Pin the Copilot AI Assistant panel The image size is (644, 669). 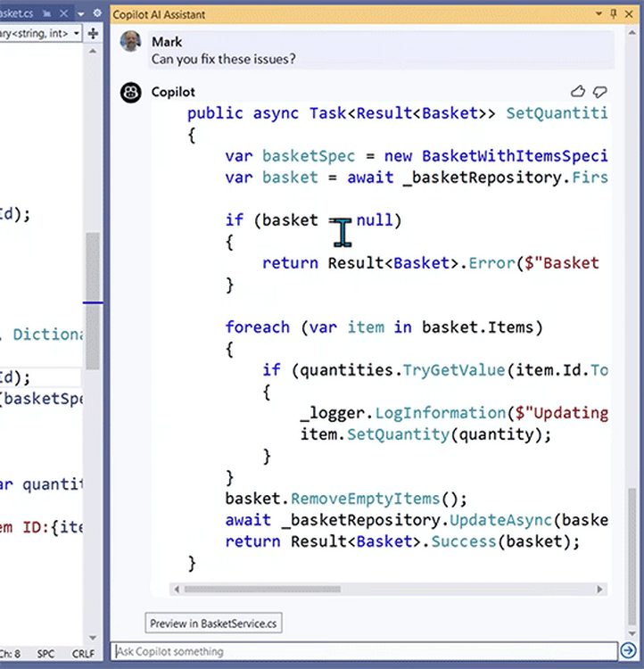(614, 13)
